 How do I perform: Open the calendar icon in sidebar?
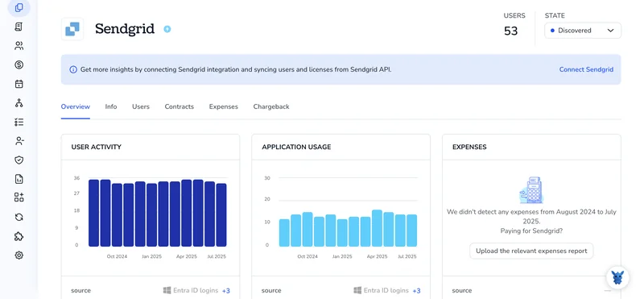click(19, 84)
